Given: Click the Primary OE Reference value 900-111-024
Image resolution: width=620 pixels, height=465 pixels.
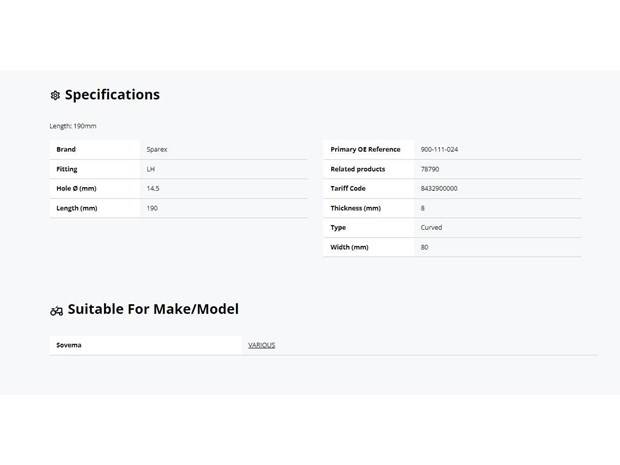Looking at the screenshot, I should coord(439,149).
